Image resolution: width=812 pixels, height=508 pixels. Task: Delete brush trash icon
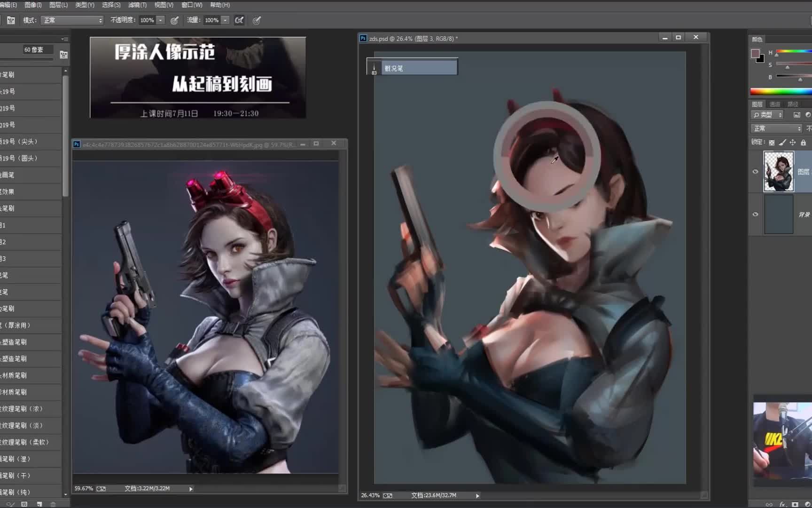[53, 504]
